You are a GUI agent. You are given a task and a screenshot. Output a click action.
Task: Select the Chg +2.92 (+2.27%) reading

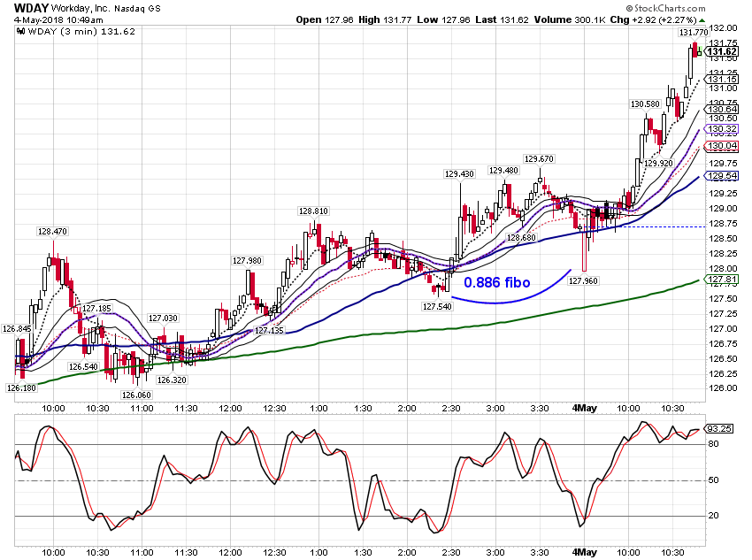click(653, 19)
